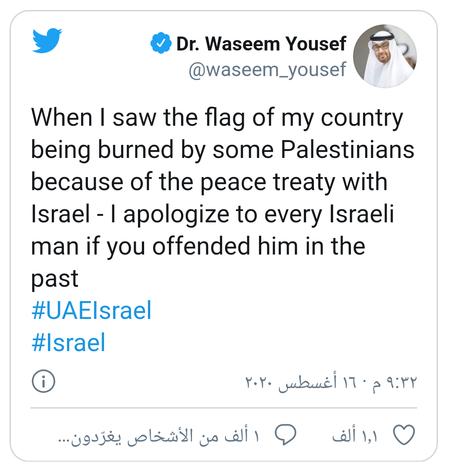This screenshot has width=451, height=476.
Task: Click the reply speech bubble icon
Action: [x=285, y=435]
